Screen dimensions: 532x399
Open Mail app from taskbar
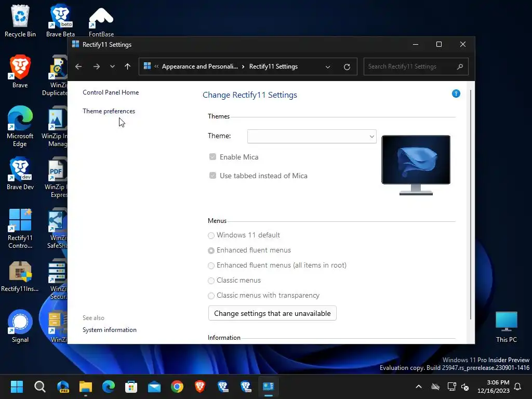(x=154, y=387)
